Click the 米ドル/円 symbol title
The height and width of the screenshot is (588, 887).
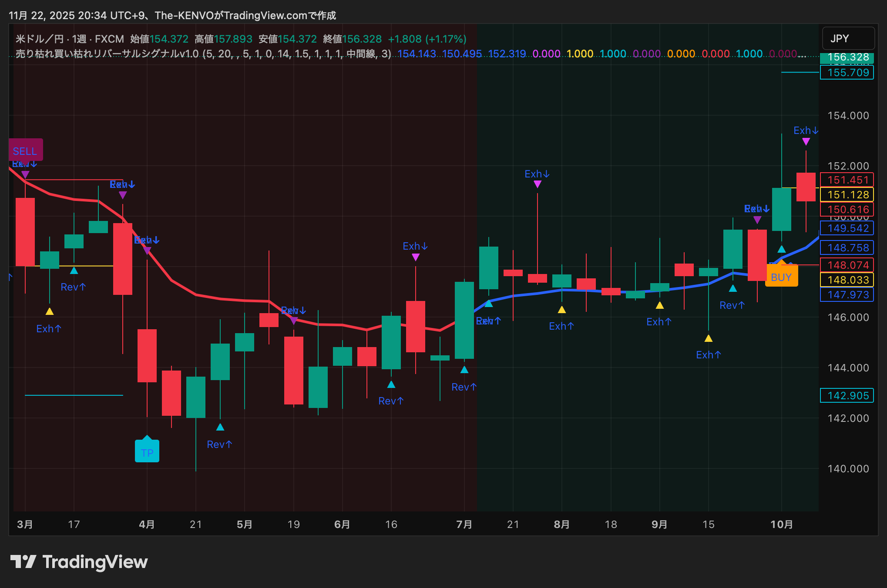tap(39, 39)
